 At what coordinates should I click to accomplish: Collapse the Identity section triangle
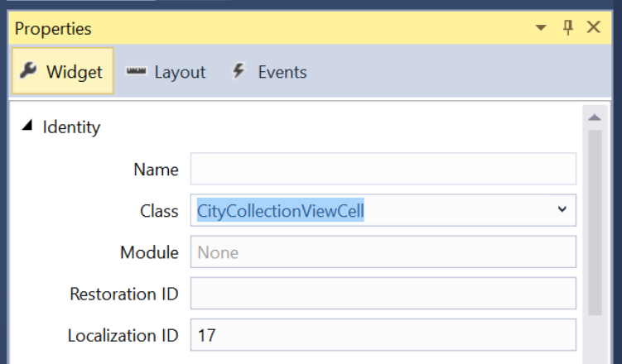coord(27,126)
